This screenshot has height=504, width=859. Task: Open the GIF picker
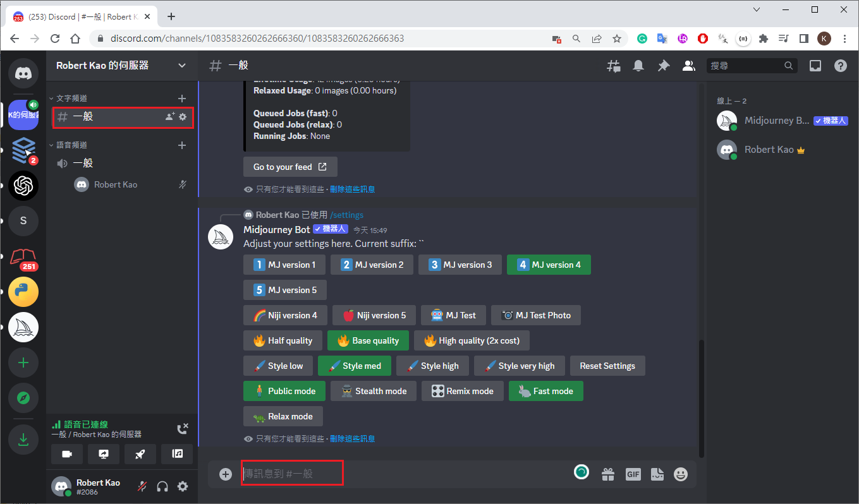click(x=633, y=474)
